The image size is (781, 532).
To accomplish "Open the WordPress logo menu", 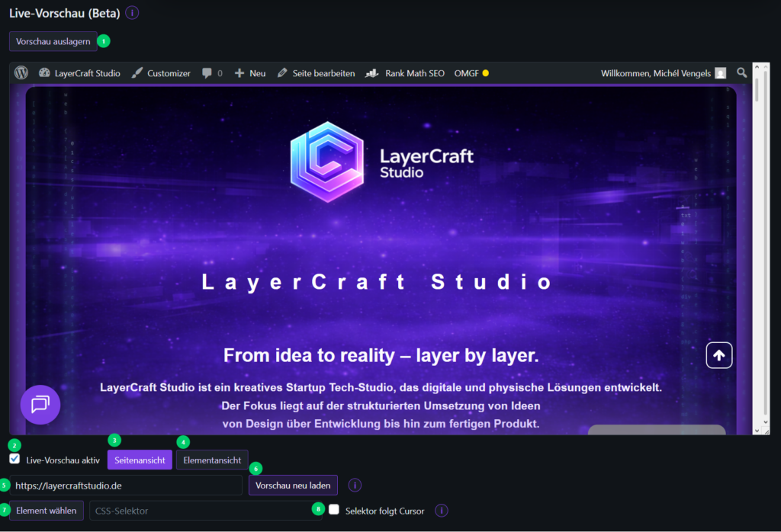I will pos(21,73).
